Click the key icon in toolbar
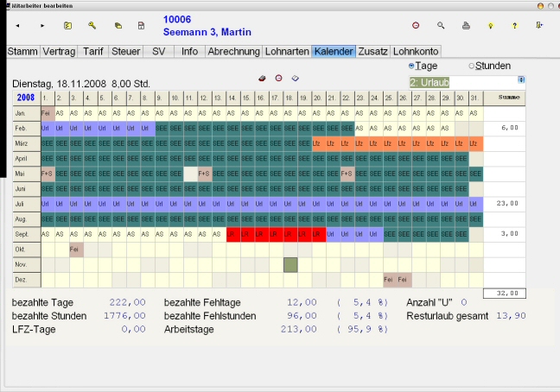The width and height of the screenshot is (560, 392). click(92, 25)
